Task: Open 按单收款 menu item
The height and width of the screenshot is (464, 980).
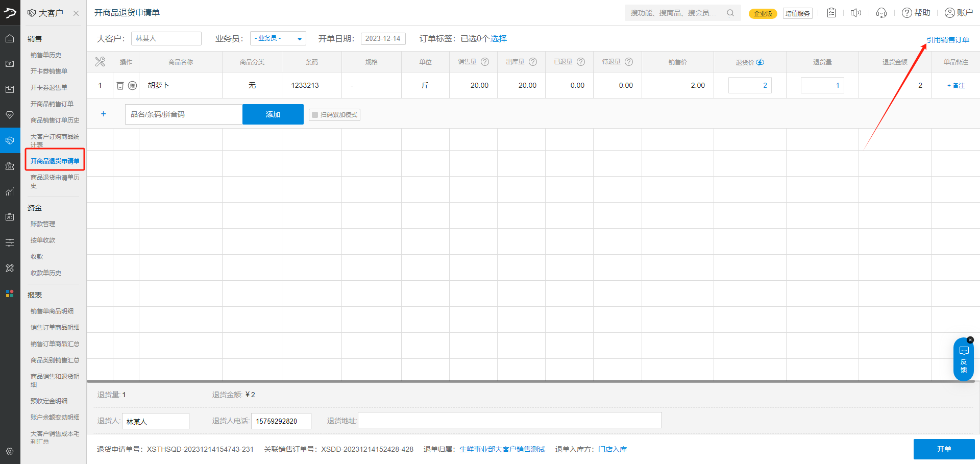Action: point(43,240)
